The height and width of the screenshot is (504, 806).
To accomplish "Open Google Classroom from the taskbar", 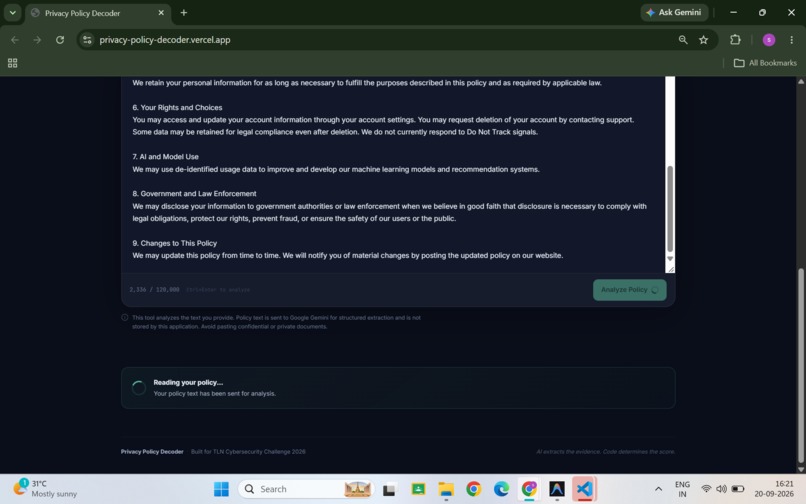I will 418,489.
